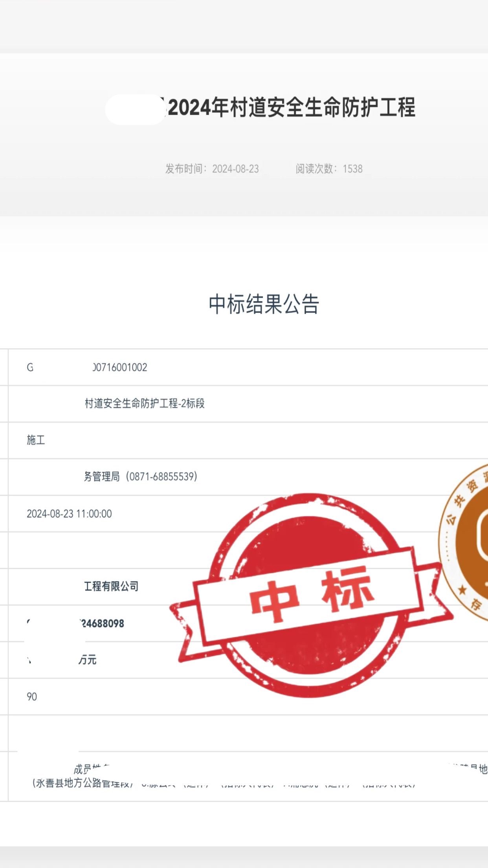Click the 施工 category cell

point(36,440)
